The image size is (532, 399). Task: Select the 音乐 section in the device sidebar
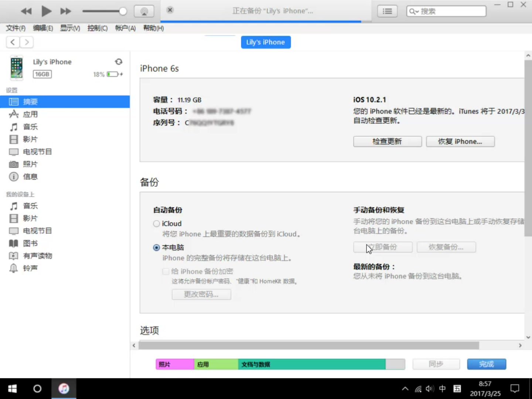(30, 127)
